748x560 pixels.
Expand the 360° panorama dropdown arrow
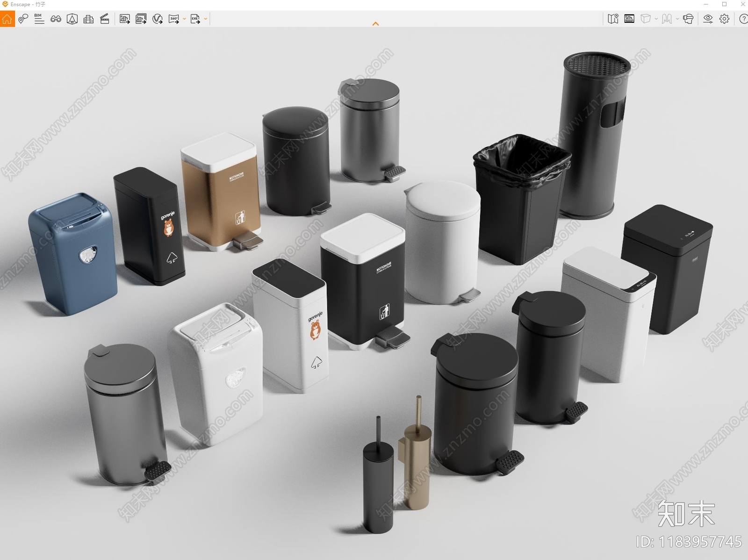coord(184,19)
